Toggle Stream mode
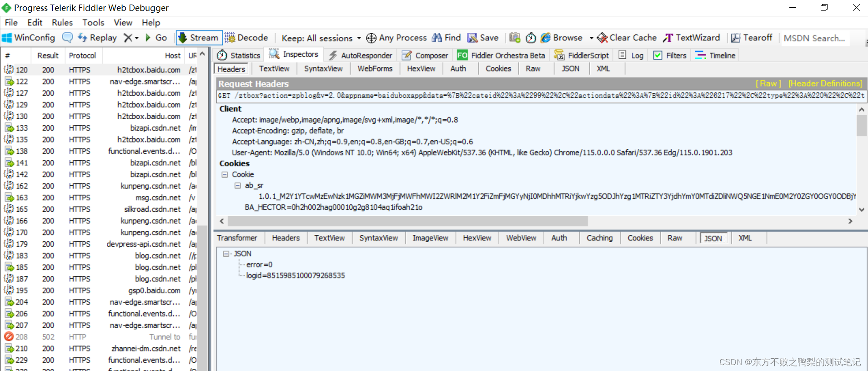Screen dimensions: 868x371 [x=199, y=38]
